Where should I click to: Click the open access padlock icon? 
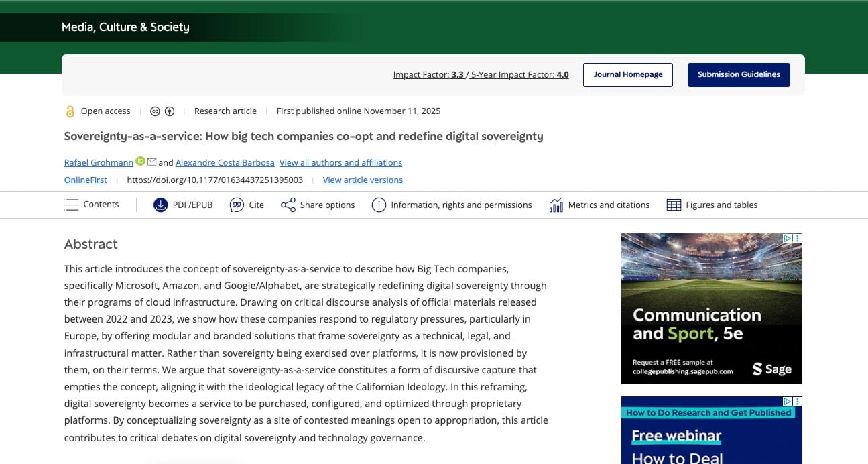coord(70,111)
